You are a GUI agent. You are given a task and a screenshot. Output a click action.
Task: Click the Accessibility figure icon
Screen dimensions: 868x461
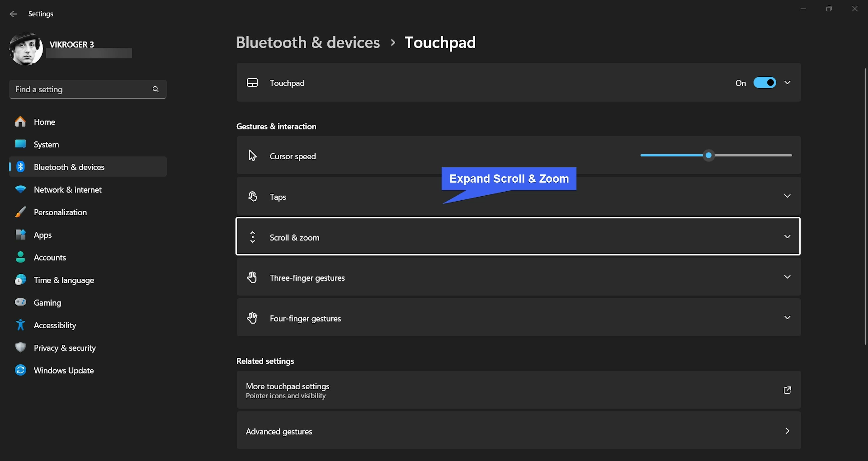[x=20, y=325]
